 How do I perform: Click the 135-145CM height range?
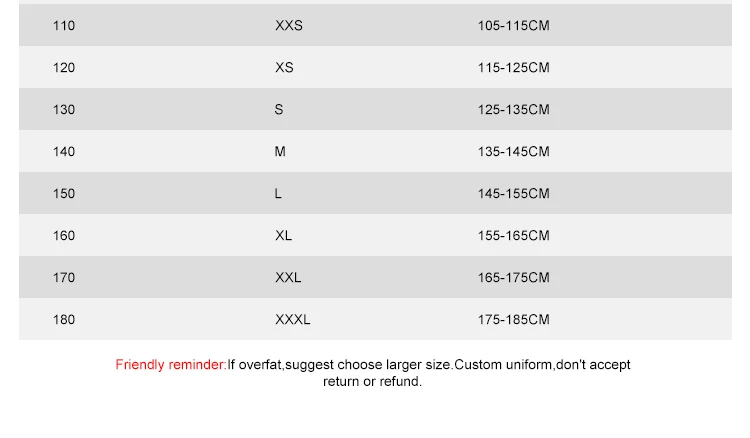click(514, 152)
